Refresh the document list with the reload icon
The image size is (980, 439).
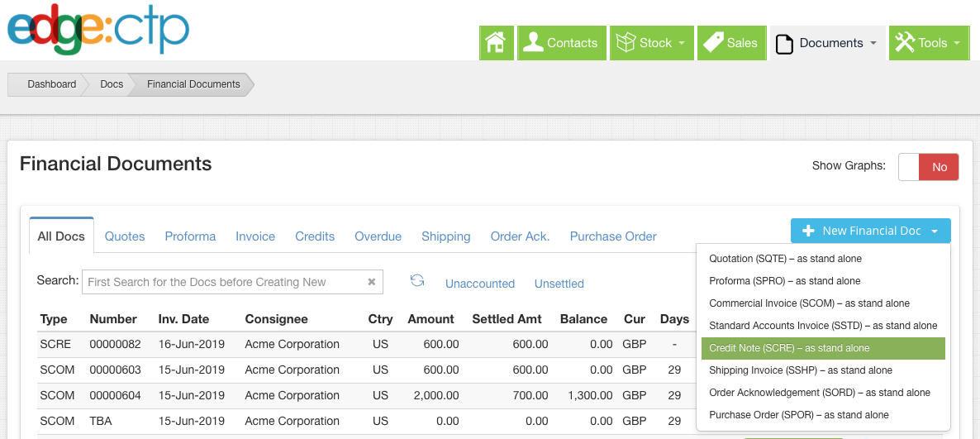(x=417, y=280)
